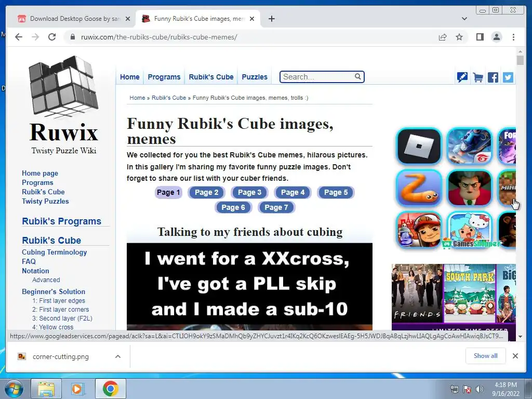Bookmark this page with the star icon
Viewport: 532px width, 399px height.
click(459, 37)
